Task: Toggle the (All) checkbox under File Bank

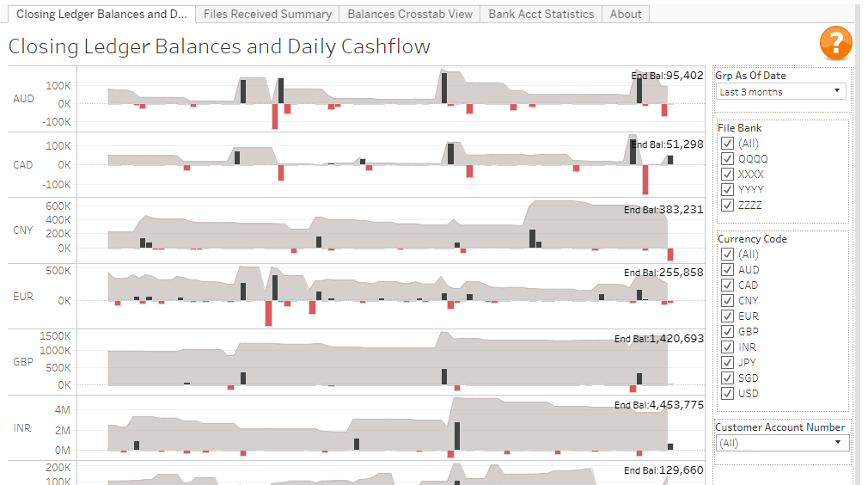Action: pos(728,144)
